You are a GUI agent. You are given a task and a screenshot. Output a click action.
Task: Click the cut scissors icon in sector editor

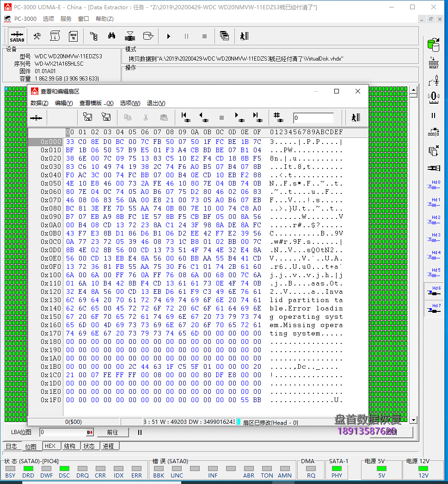click(x=146, y=118)
